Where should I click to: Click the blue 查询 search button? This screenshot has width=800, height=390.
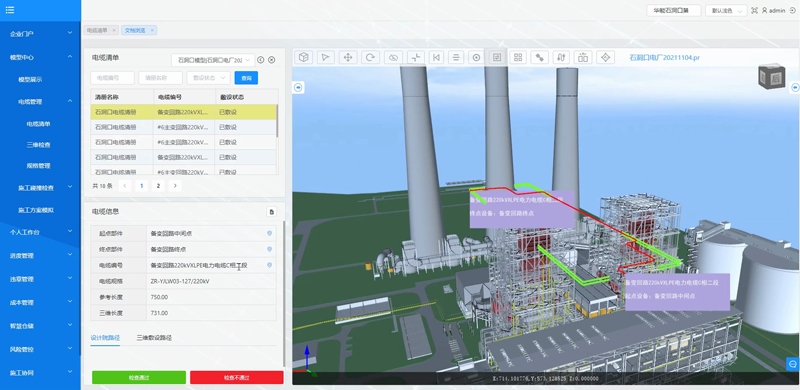246,78
